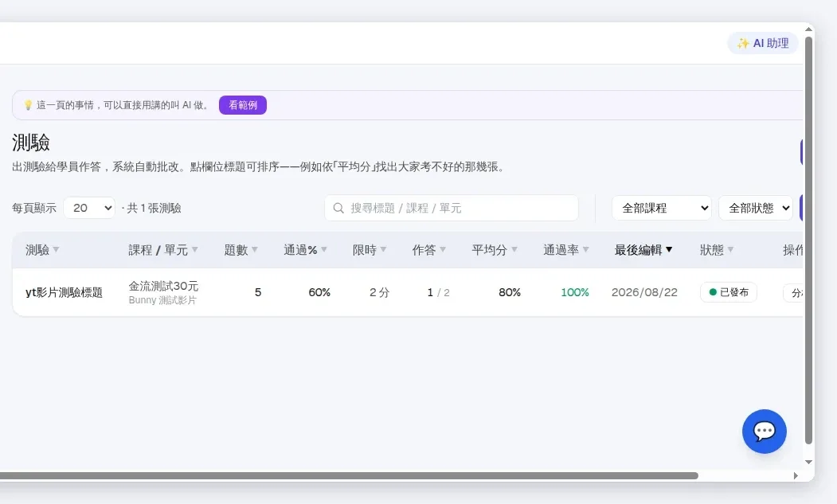Open the 每頁顯示 20 dropdown
Screen dimensions: 837x504
(89, 209)
